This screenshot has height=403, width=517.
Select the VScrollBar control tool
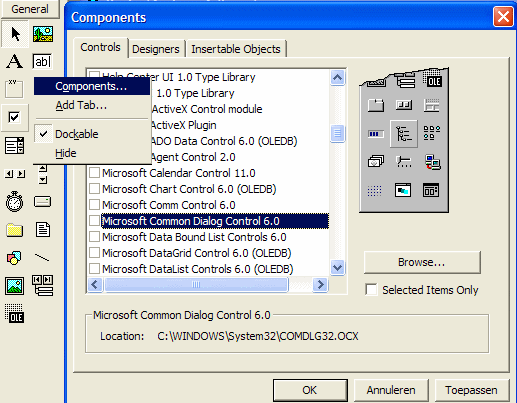43,174
